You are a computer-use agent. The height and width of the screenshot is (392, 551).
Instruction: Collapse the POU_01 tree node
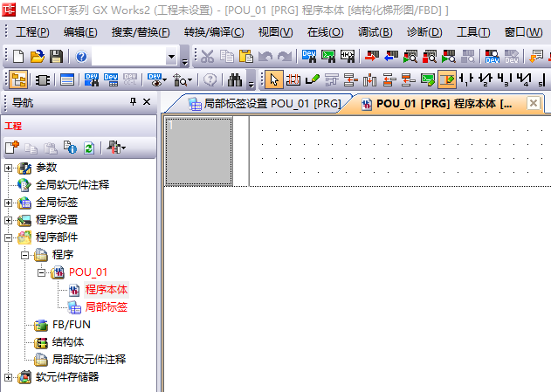41,272
